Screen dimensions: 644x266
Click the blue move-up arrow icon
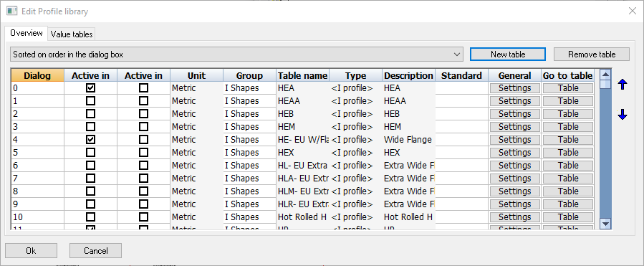click(623, 85)
